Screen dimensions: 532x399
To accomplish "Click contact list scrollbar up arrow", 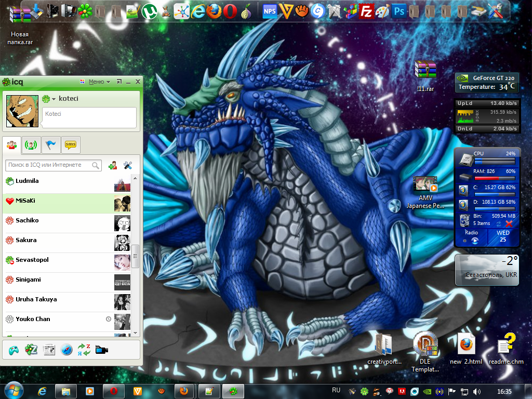I will click(136, 178).
